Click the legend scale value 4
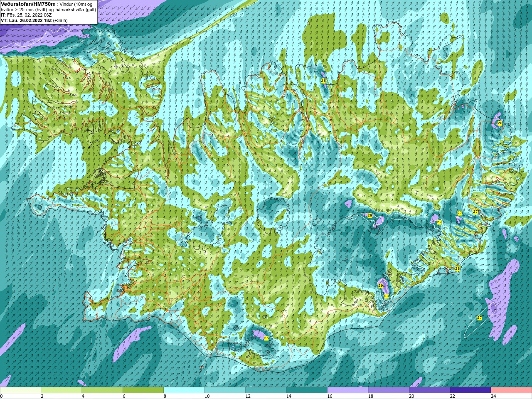532x399 pixels. pos(83,396)
